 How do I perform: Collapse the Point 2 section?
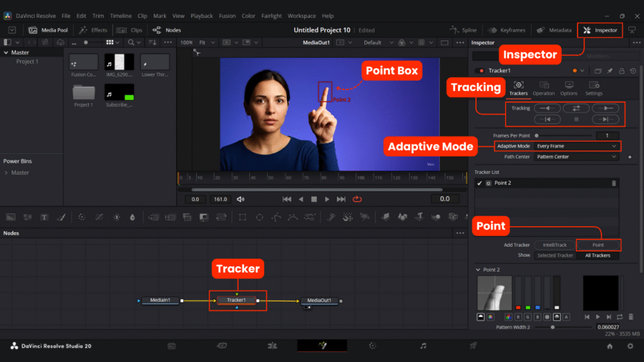click(477, 270)
